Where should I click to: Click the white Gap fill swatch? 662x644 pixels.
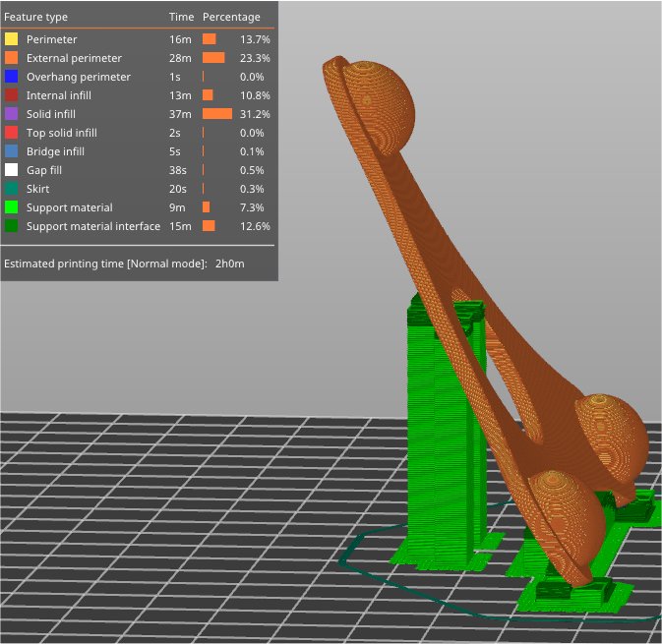tap(11, 170)
